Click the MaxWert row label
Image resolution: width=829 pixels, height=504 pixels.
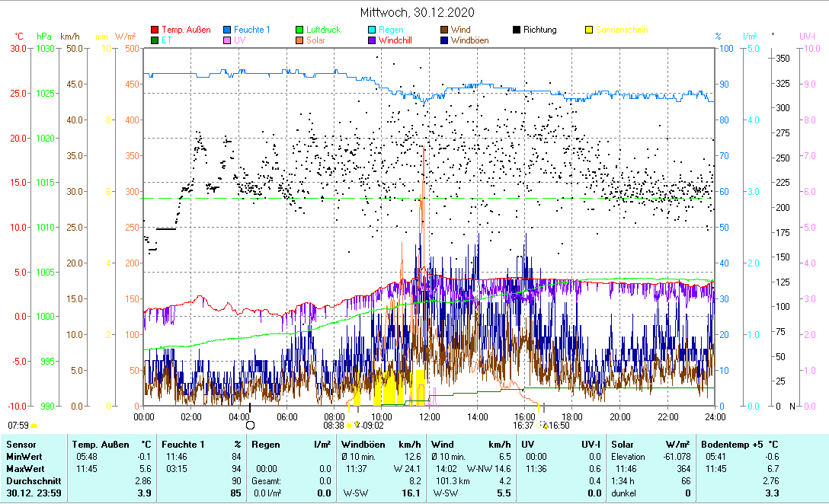tap(24, 468)
